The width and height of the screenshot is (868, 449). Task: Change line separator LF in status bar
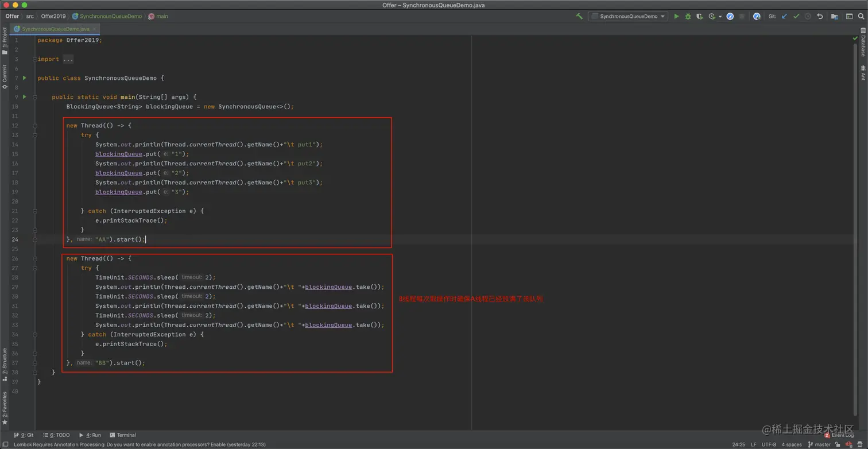(754, 444)
